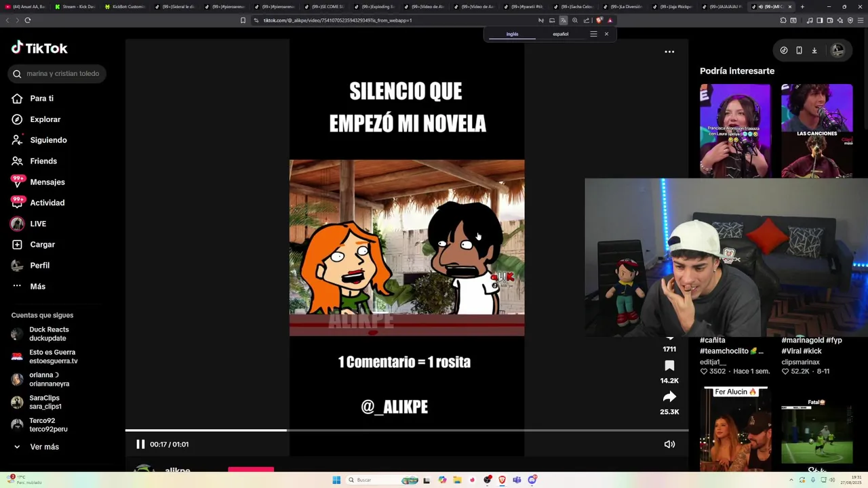Screen dimensions: 868x488
Task: Click the mobile phone app icon
Action: [x=799, y=50]
